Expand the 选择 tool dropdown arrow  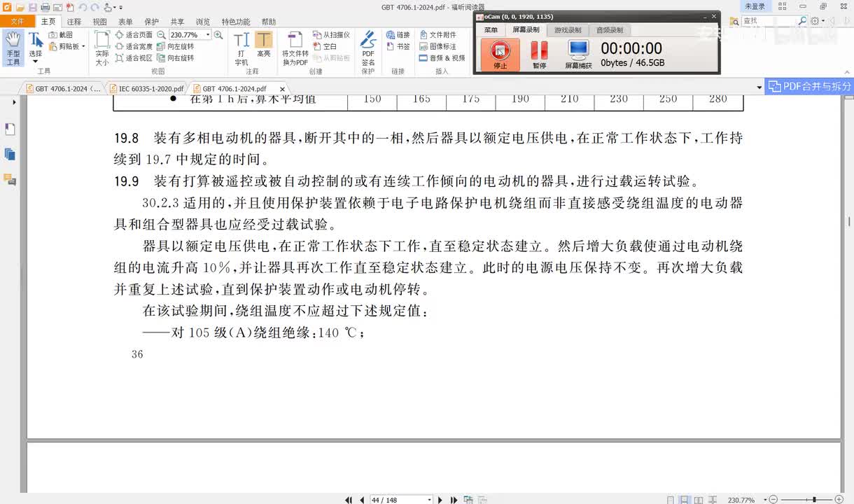point(35,62)
